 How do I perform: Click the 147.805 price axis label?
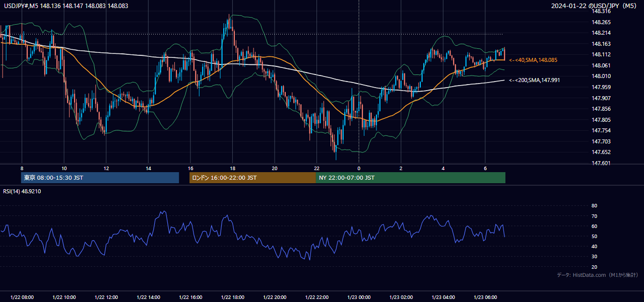(602, 120)
